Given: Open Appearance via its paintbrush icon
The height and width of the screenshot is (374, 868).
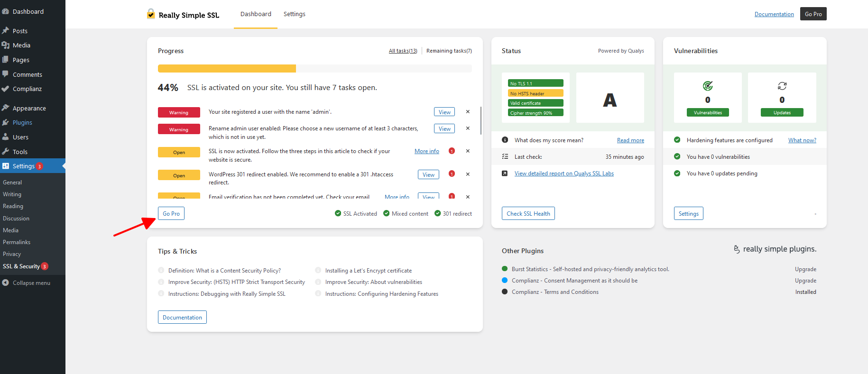Looking at the screenshot, I should point(6,108).
